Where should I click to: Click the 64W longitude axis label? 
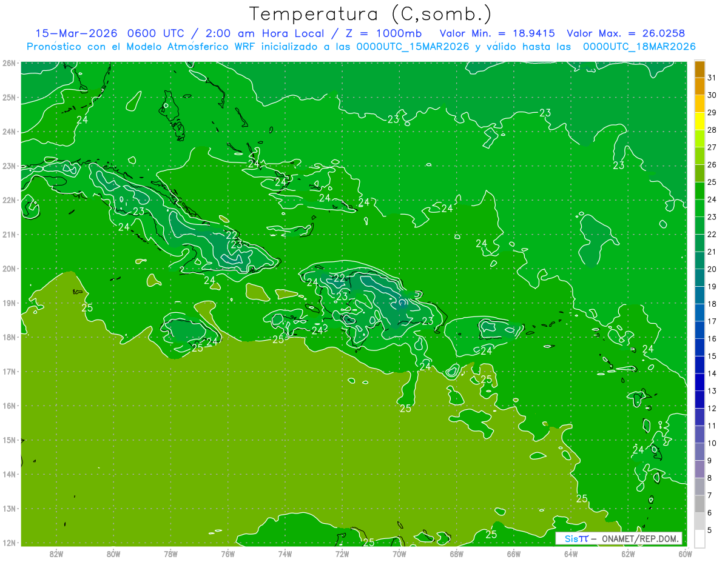point(571,554)
